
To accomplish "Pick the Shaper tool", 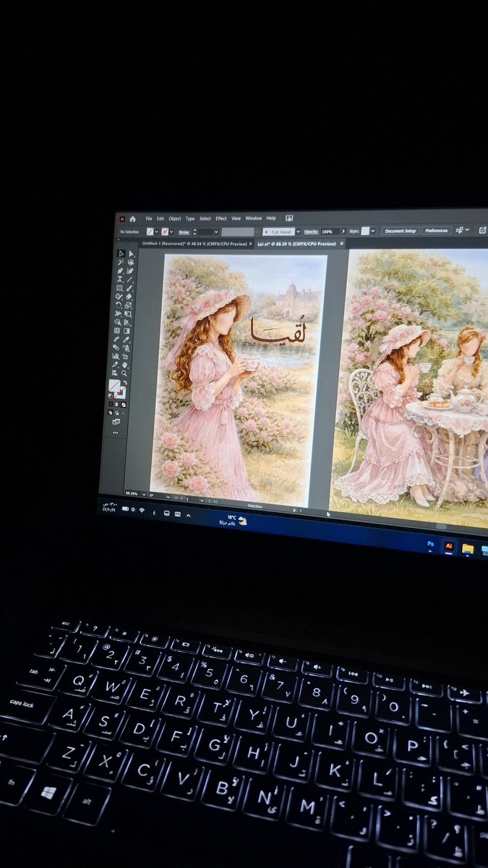I will pos(119,297).
